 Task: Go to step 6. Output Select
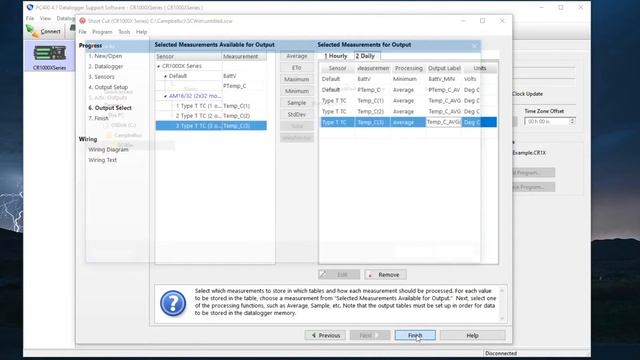110,108
